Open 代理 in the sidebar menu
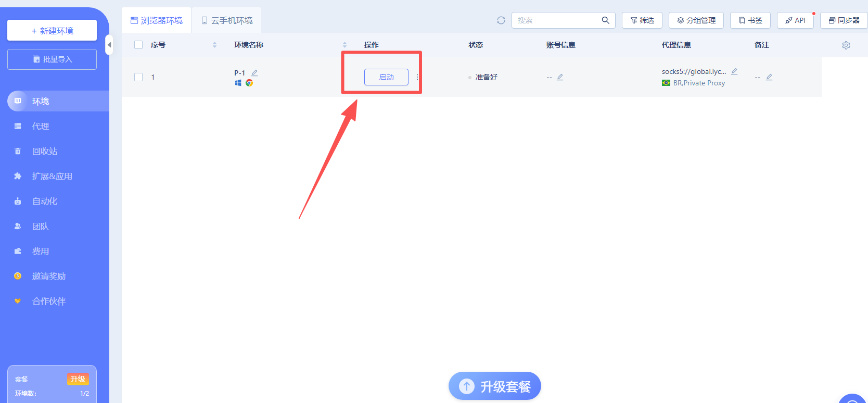The height and width of the screenshot is (403, 868). pos(41,127)
